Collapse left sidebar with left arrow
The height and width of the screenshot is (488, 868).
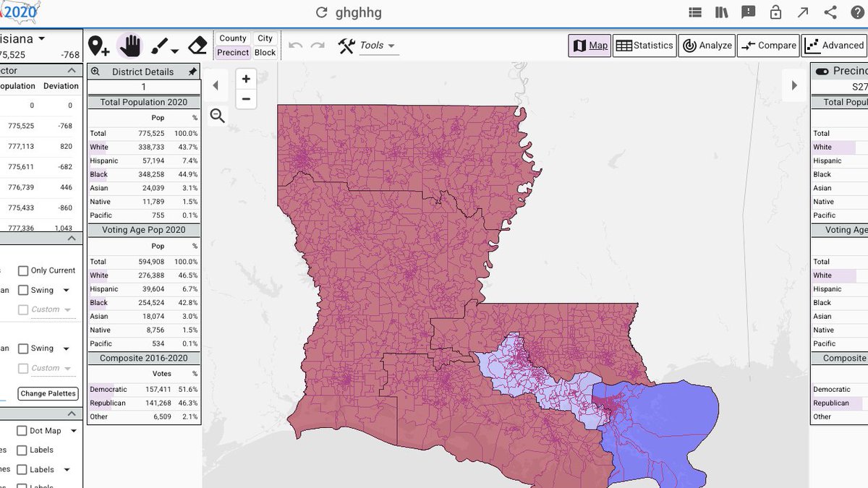coord(216,85)
